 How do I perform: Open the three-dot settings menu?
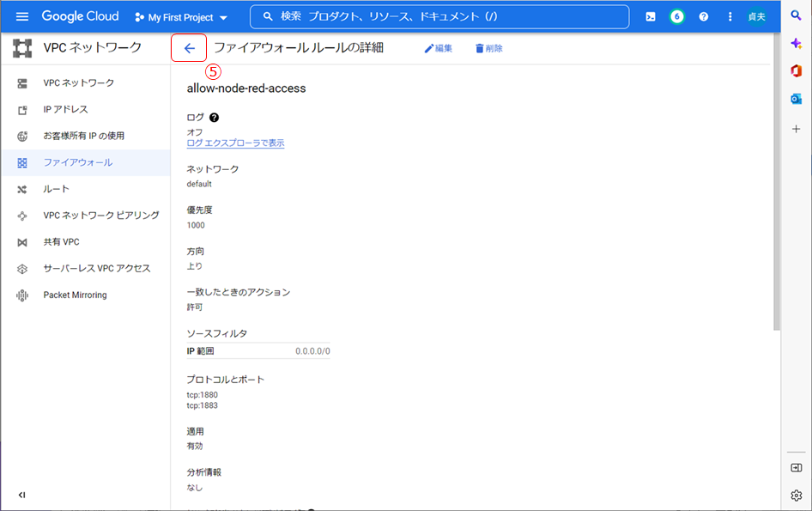point(730,17)
